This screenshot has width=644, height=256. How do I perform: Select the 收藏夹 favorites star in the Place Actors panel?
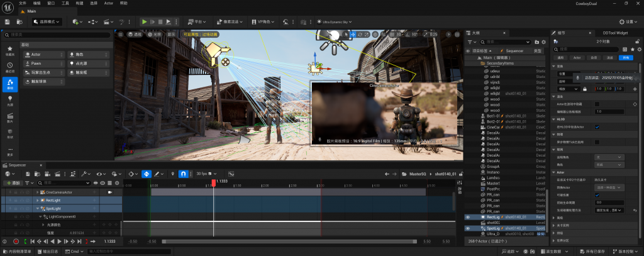tap(10, 49)
